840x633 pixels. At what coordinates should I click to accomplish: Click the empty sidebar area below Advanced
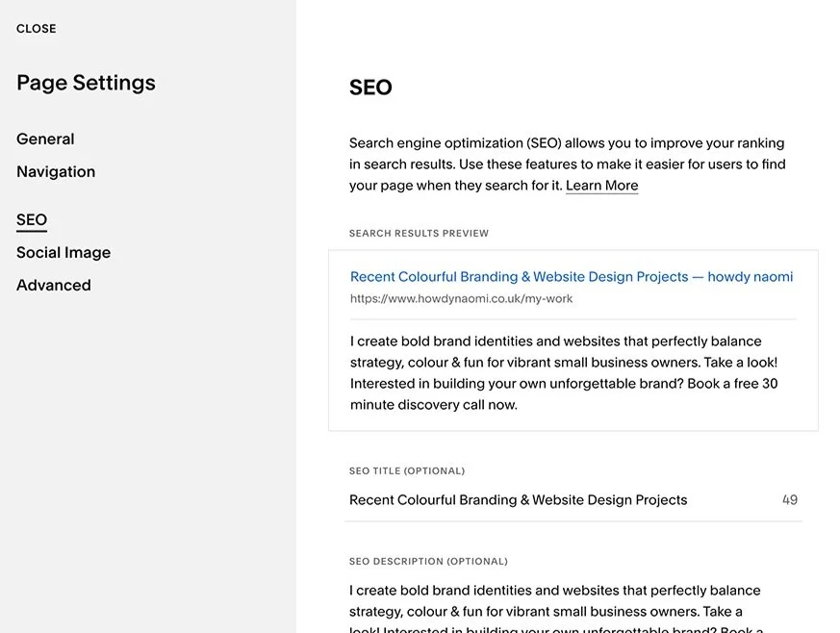[x=144, y=462]
